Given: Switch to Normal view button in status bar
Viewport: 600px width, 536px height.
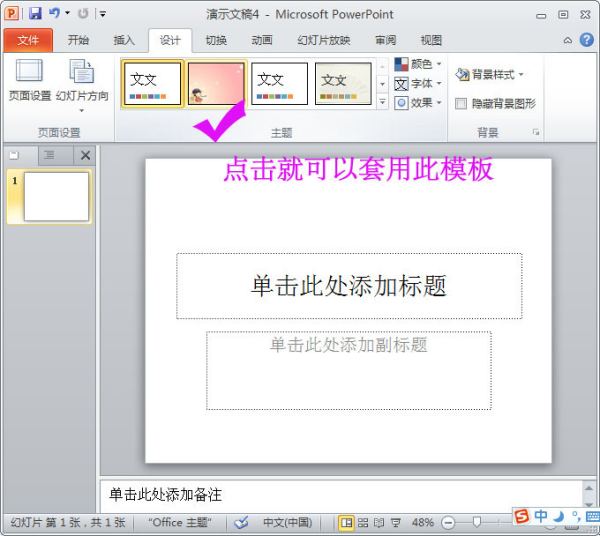Looking at the screenshot, I should click(346, 522).
